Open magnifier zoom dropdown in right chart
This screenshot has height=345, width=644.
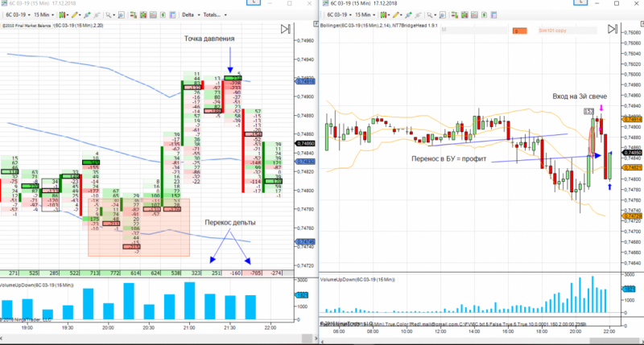431,14
